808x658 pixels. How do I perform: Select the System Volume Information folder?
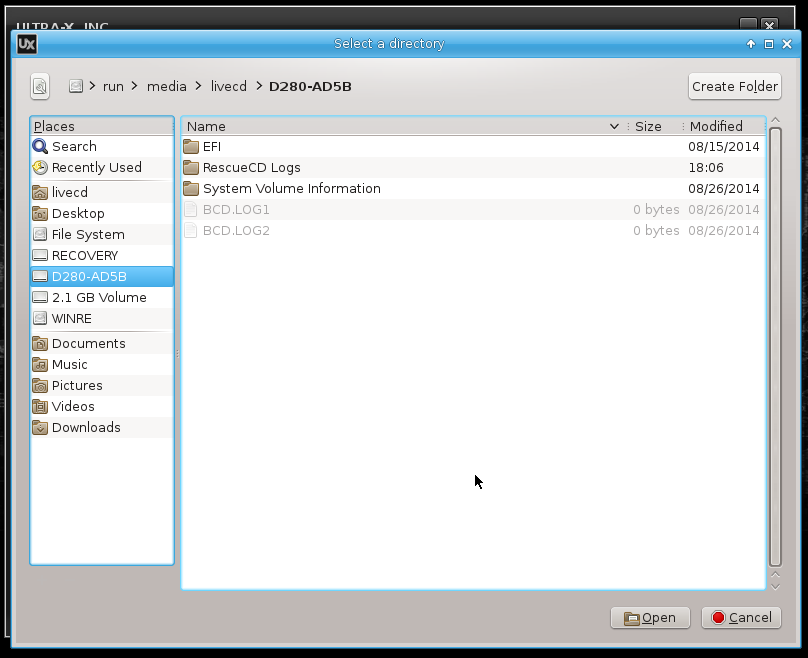pos(291,189)
